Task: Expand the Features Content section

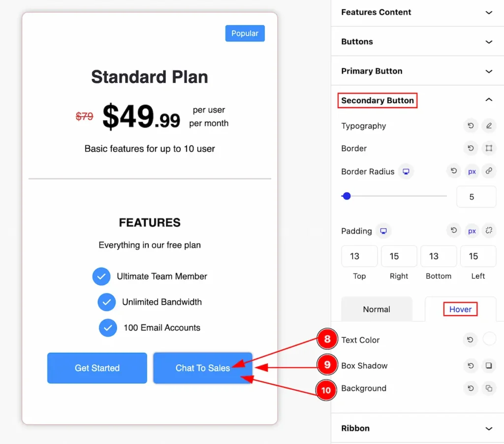Action: pyautogui.click(x=417, y=12)
